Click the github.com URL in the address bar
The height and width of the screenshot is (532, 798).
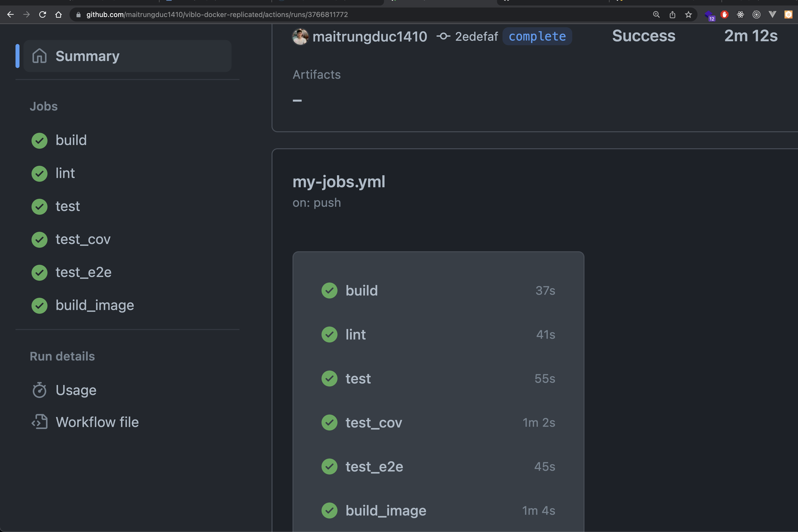pos(217,14)
